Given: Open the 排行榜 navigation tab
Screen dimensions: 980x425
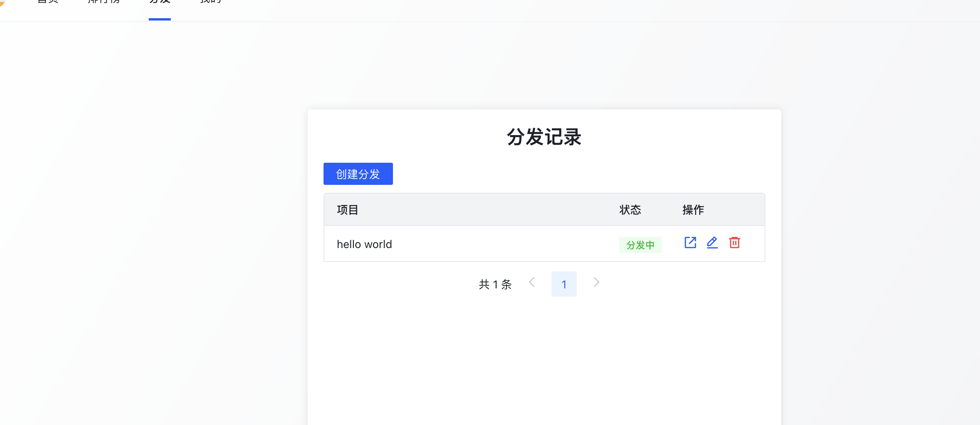Looking at the screenshot, I should pyautogui.click(x=104, y=2).
